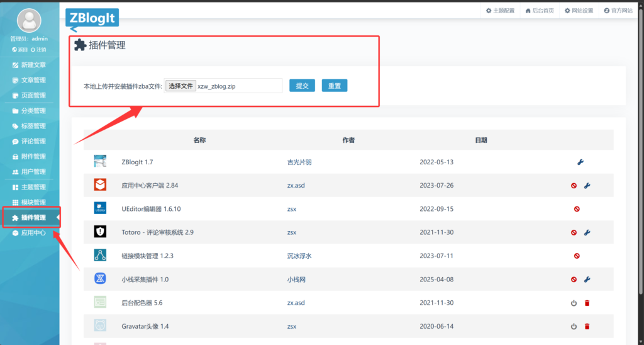Screen dimensions: 644x345
Task: Click the Totoro shield plugin icon
Action: pyautogui.click(x=100, y=232)
